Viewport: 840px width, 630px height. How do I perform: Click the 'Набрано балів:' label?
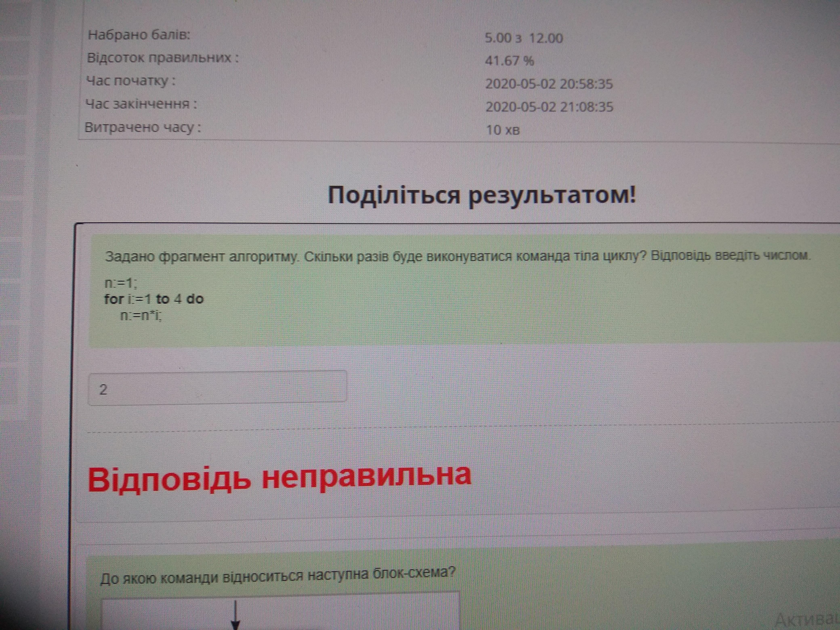139,35
